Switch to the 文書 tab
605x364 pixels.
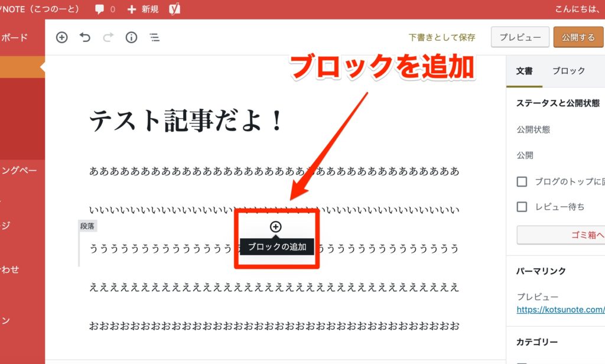pos(525,71)
